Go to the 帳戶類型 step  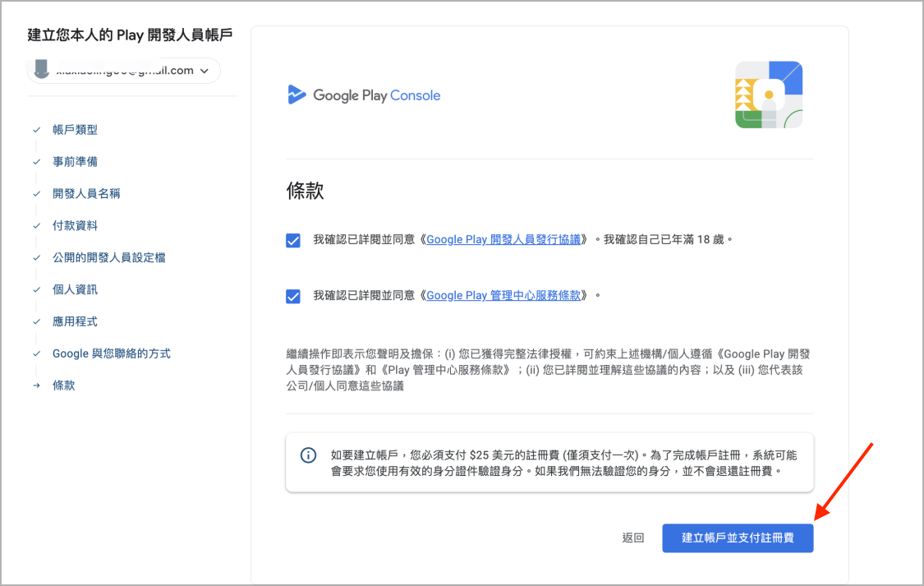(x=75, y=130)
